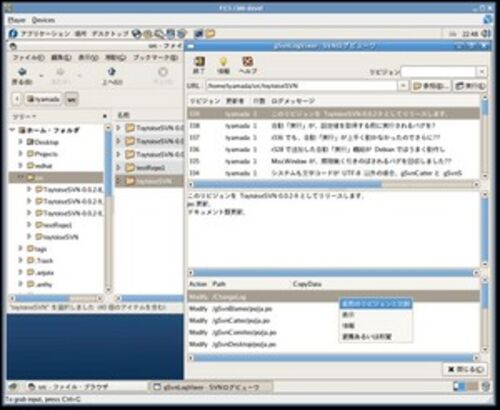The width and height of the screenshot is (500, 410).
Task: Click the URL path input field
Action: tap(302, 86)
